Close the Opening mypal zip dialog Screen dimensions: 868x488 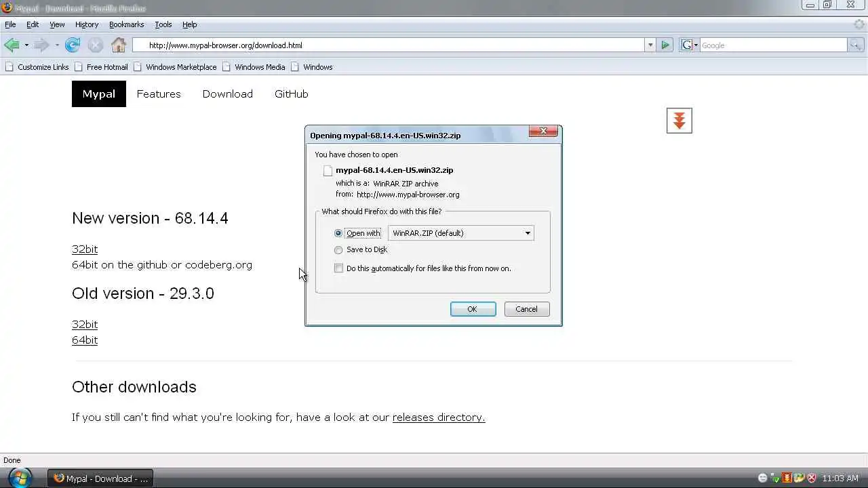(542, 131)
